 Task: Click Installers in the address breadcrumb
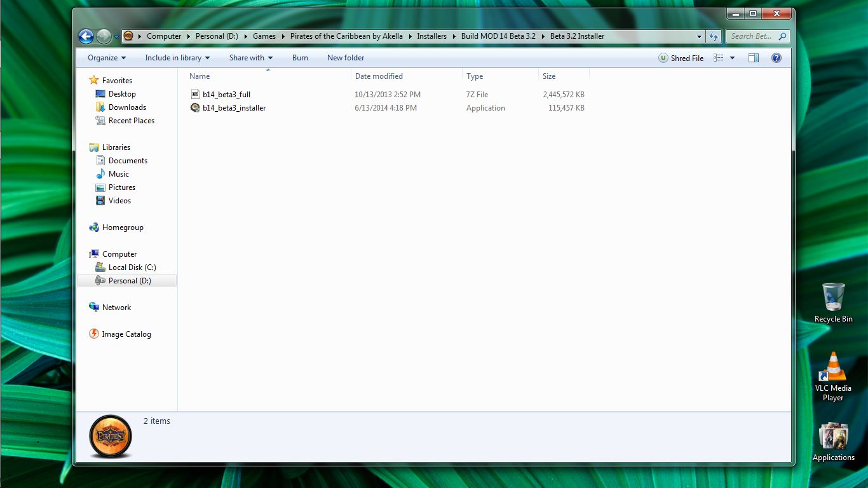[x=432, y=36]
